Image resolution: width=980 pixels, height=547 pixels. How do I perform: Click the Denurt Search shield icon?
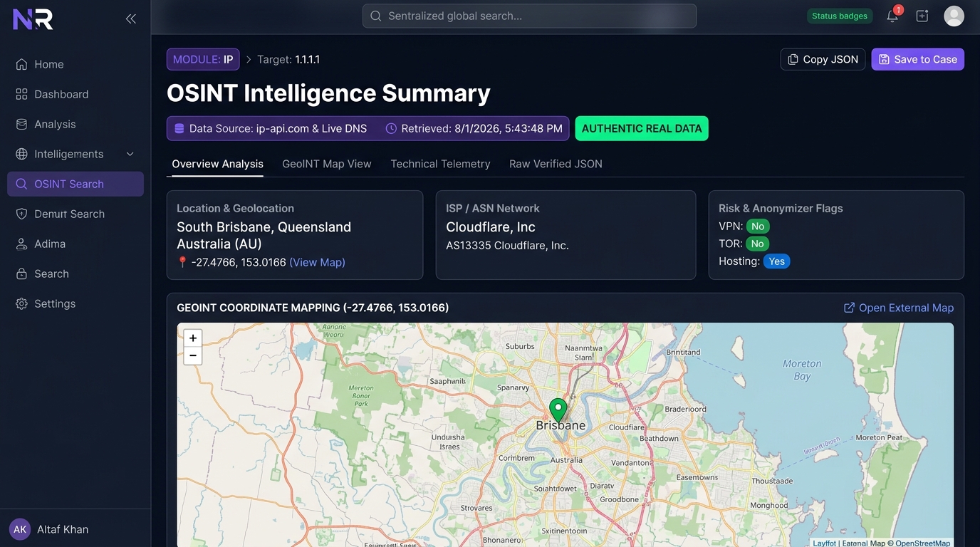pos(21,214)
